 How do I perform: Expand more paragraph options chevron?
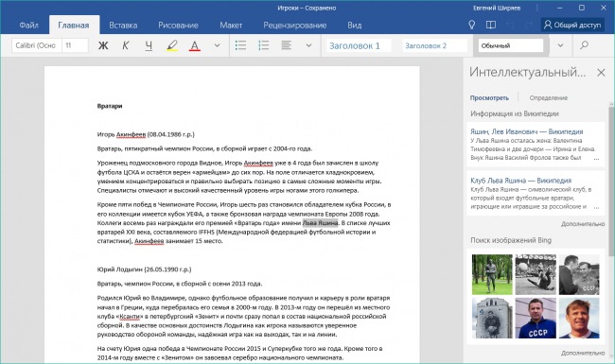click(308, 45)
